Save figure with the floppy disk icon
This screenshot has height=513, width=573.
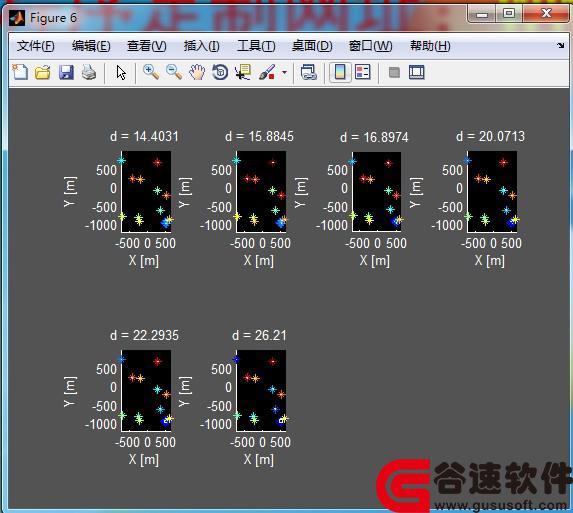point(66,72)
